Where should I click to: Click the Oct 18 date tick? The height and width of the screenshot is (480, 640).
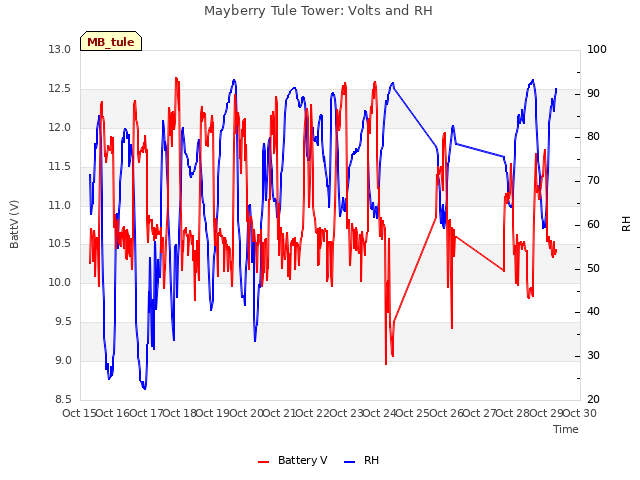(180, 413)
